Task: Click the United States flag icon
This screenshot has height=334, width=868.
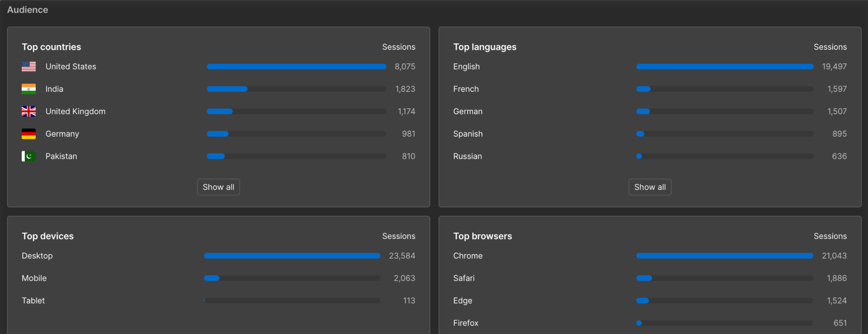Action: coord(28,67)
